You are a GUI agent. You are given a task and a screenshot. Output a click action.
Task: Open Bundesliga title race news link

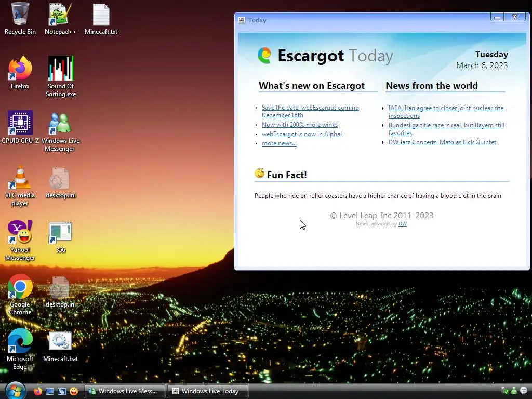446,129
